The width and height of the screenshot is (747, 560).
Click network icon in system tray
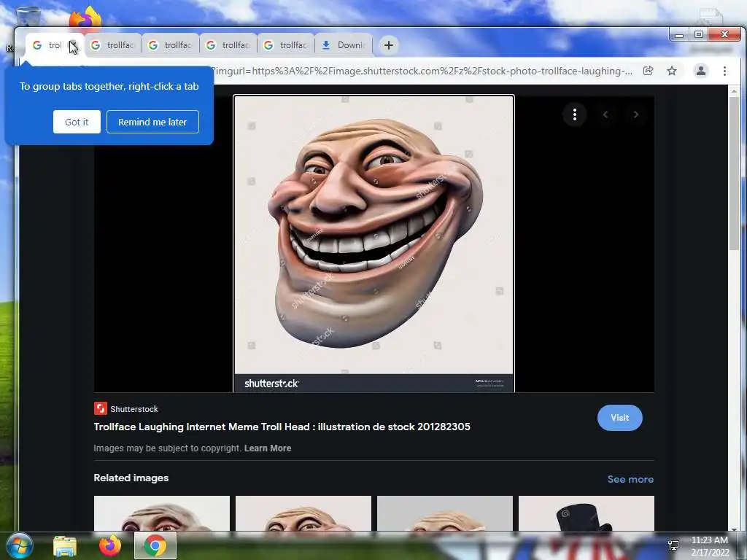673,545
